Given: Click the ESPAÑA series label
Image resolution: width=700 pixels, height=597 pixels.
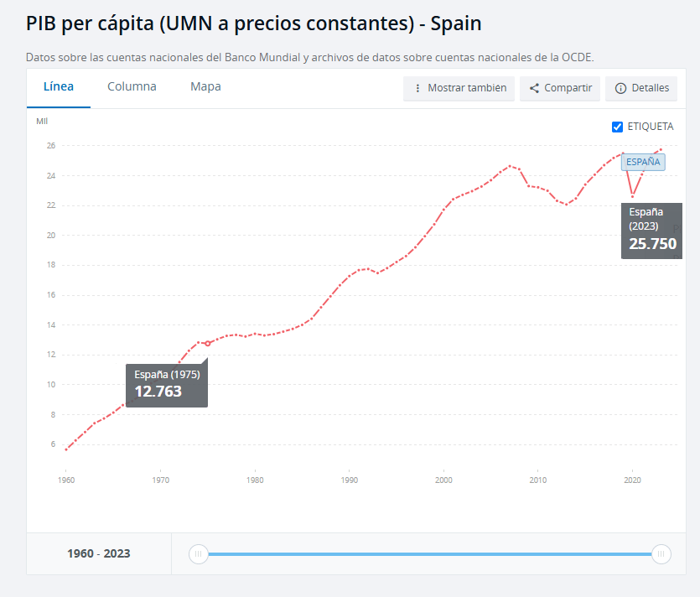Looking at the screenshot, I should 643,162.
